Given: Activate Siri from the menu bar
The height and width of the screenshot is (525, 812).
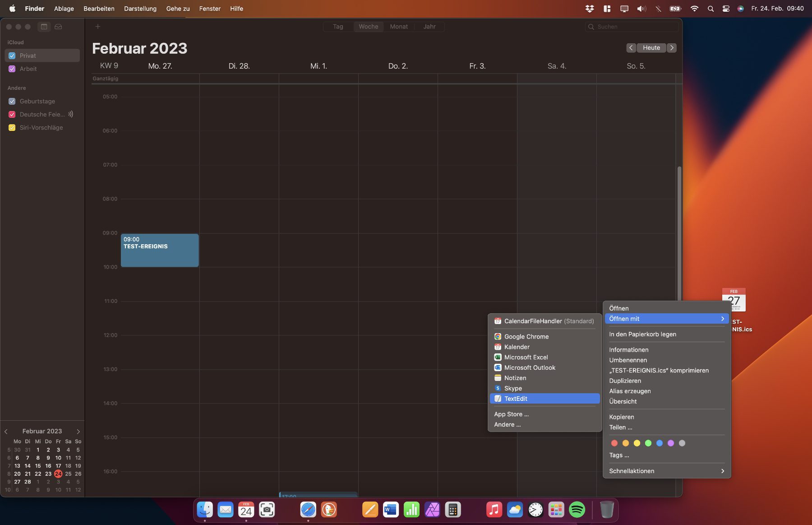Looking at the screenshot, I should tap(740, 9).
